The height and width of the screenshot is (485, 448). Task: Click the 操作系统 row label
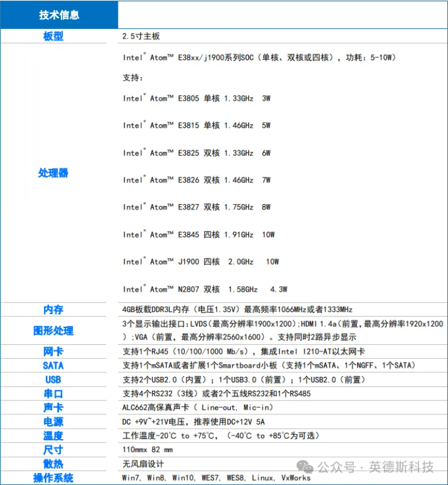[x=53, y=478]
